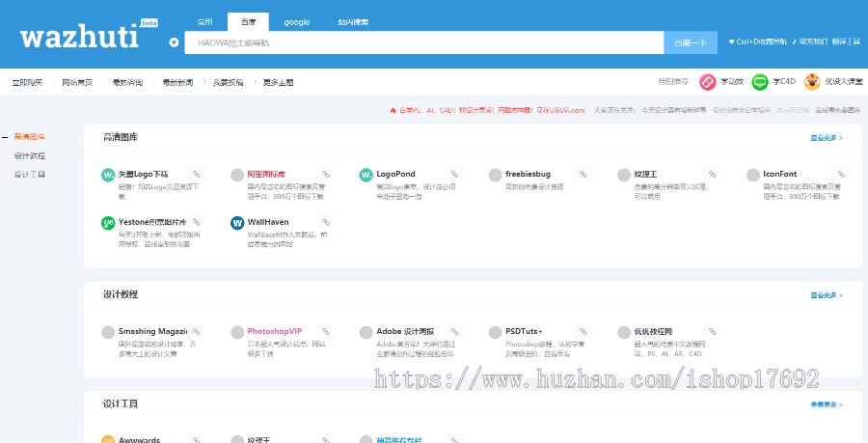Screen dimensions: 868x443
Task: Click the LogoPond site icon
Action: click(x=366, y=175)
